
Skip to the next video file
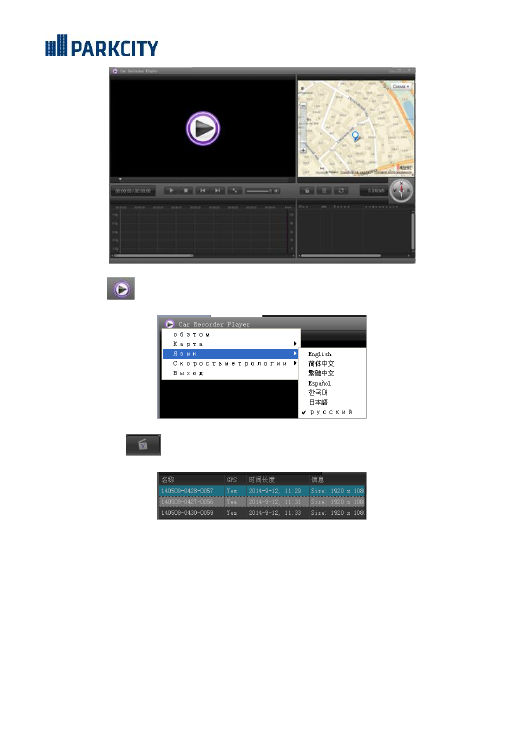tap(218, 190)
